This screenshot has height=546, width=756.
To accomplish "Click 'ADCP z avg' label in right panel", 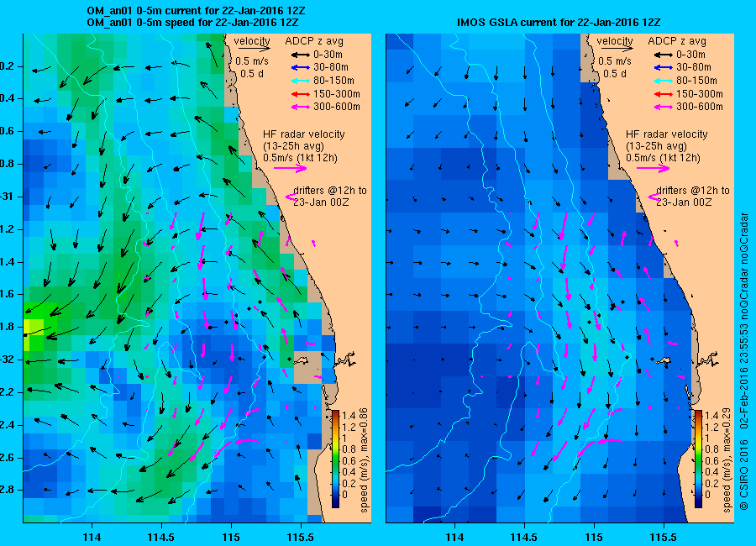I will point(677,41).
